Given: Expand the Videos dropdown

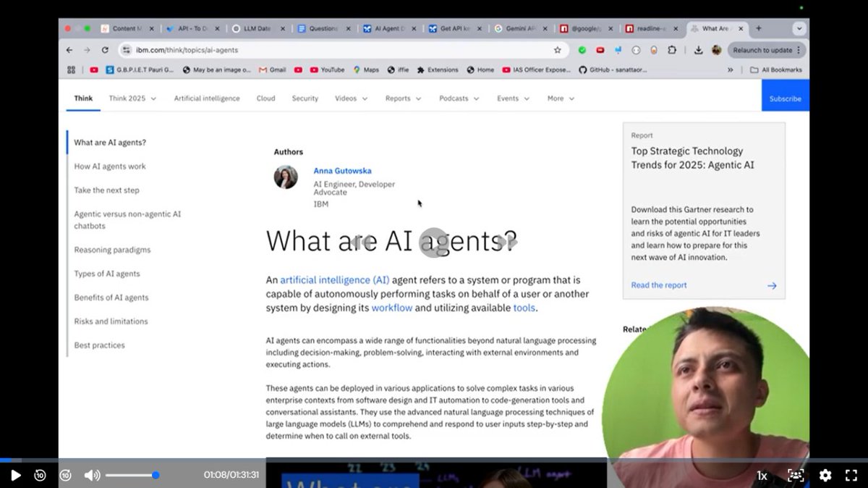Looking at the screenshot, I should click(x=351, y=98).
